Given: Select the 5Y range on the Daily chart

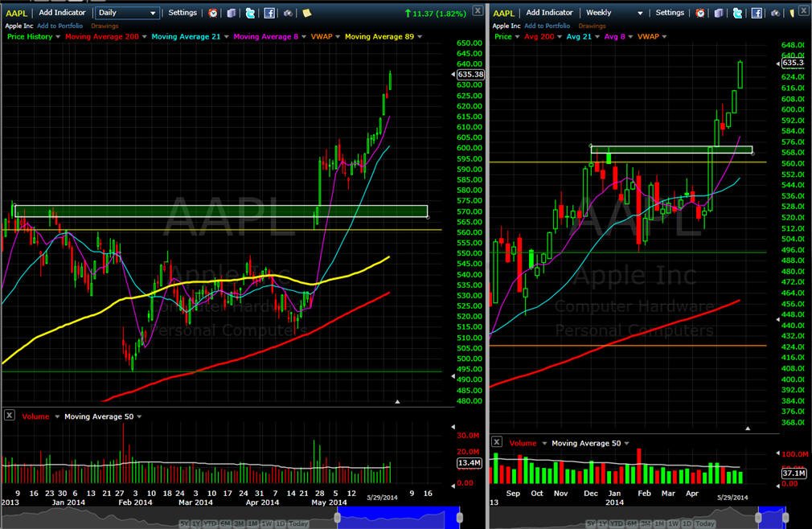Looking at the screenshot, I should tap(184, 524).
